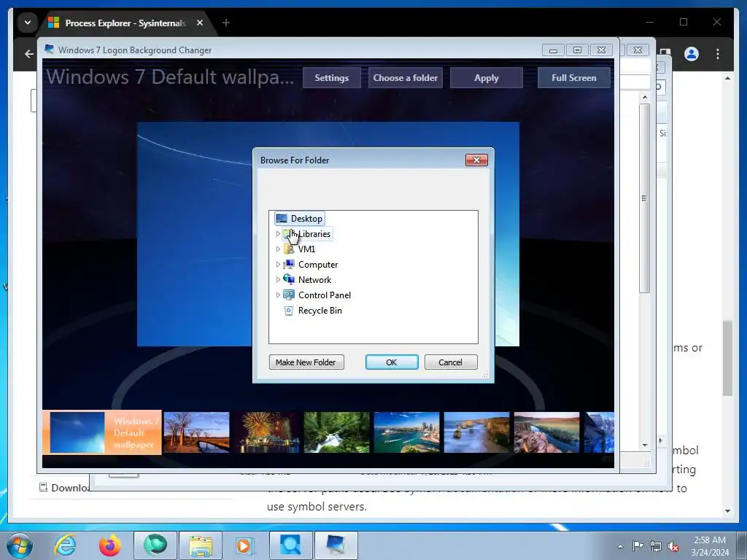Close the Process Explorer browser tab
The height and width of the screenshot is (560, 747).
pyautogui.click(x=200, y=23)
